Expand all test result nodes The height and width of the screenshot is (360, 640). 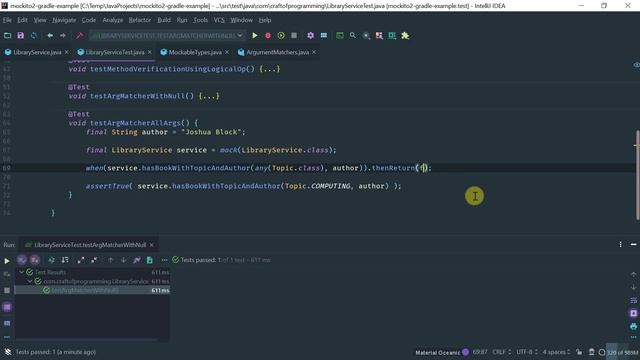[x=81, y=260]
